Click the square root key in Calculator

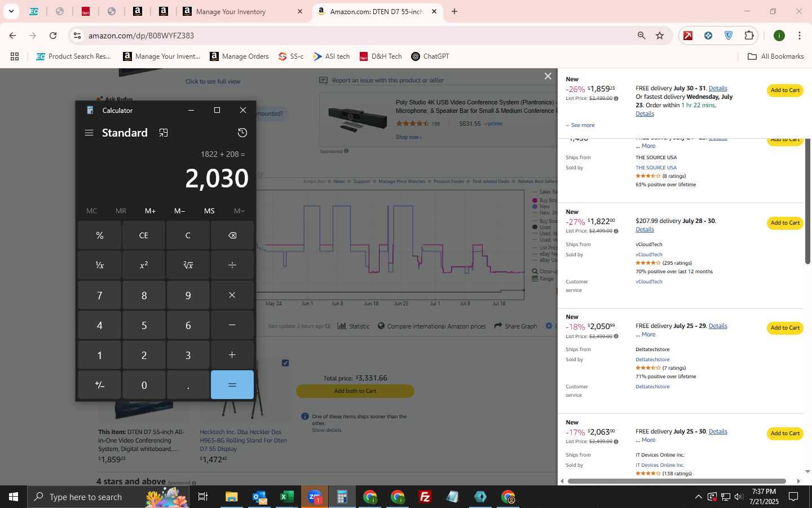click(188, 265)
